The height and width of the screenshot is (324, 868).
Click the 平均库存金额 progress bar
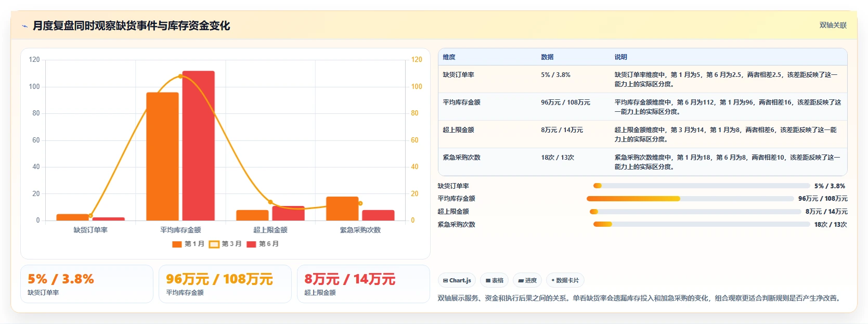(690, 199)
